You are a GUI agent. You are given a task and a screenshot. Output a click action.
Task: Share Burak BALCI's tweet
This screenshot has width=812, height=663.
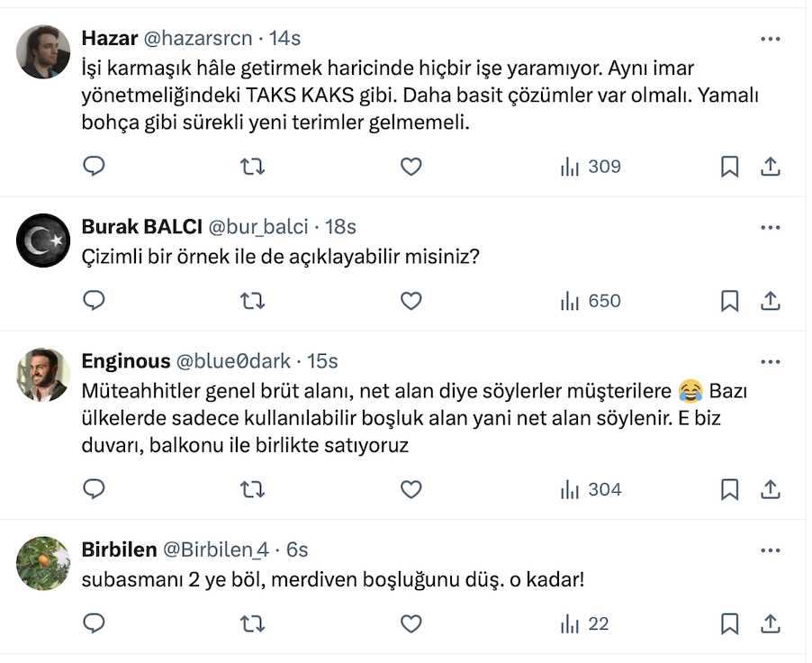tap(771, 301)
